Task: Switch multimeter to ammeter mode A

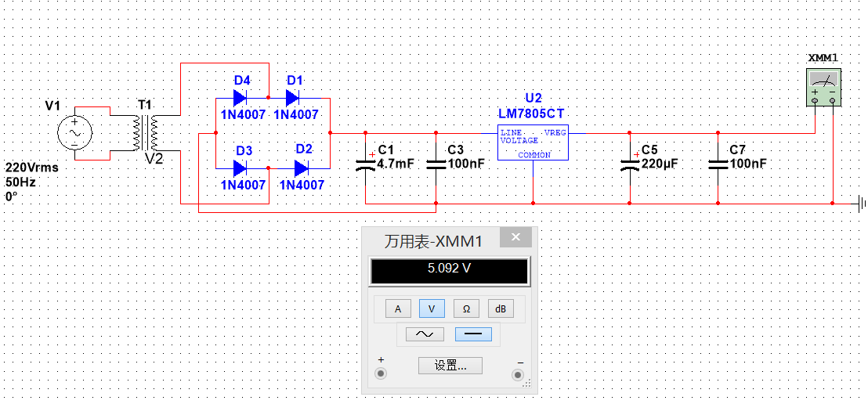Action: 398,308
